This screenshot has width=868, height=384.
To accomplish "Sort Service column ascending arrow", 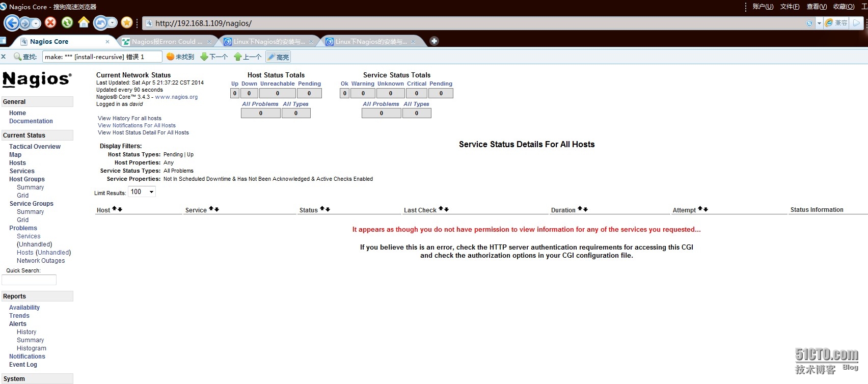I will coord(211,209).
